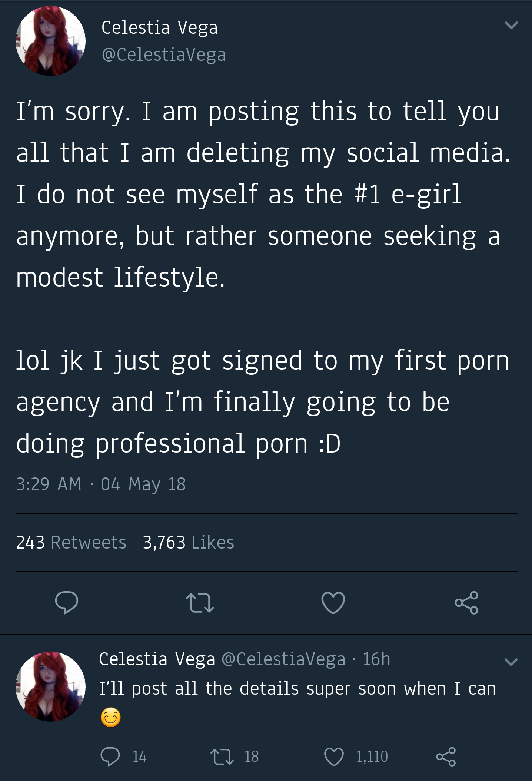This screenshot has width=532, height=781.
Task: Open the main tweet's profile picture
Action: tap(51, 41)
